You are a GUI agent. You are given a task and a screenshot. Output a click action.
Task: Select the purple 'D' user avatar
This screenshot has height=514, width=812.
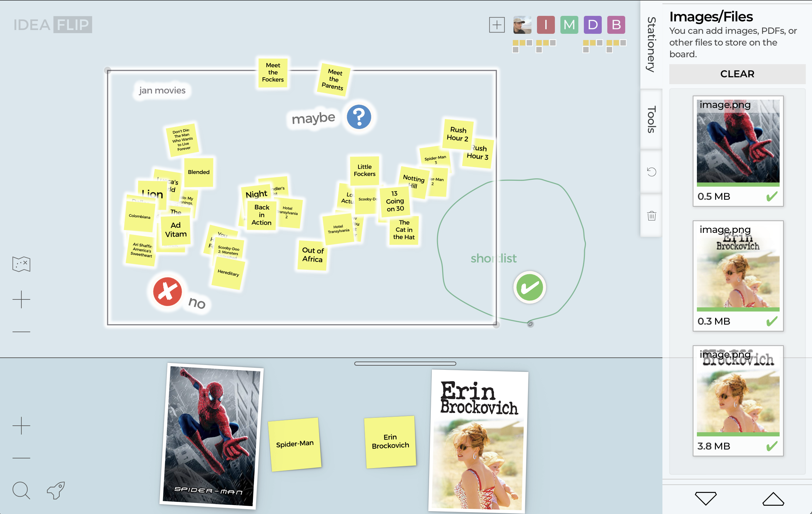(x=592, y=25)
